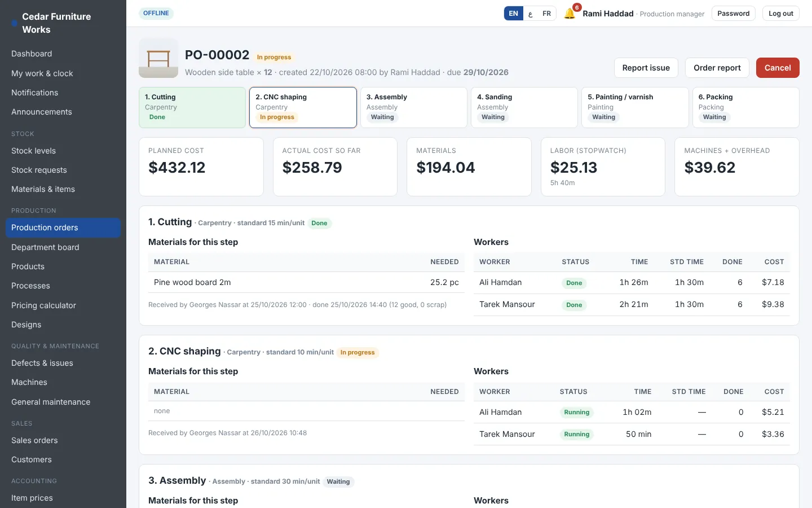Screen dimensions: 812x508
Task: Go to Stock requests
Action: coord(63,170)
